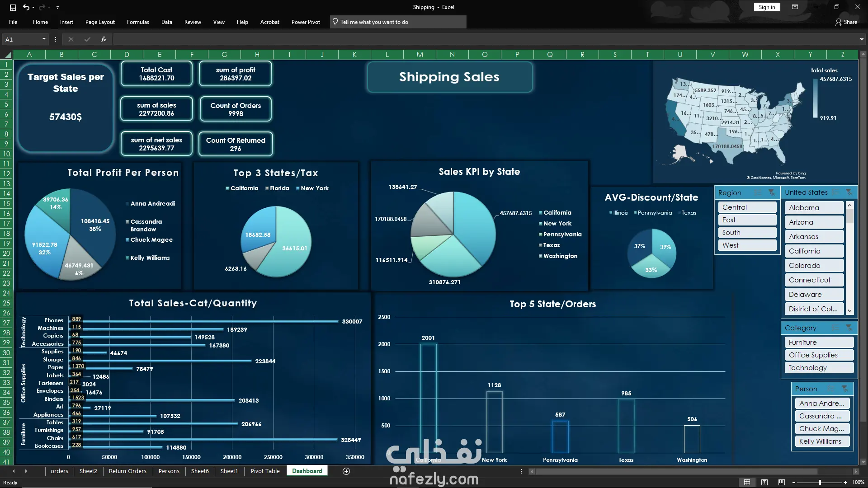Viewport: 868px width, 488px height.
Task: Toggle Technology in Category slicer
Action: click(818, 368)
